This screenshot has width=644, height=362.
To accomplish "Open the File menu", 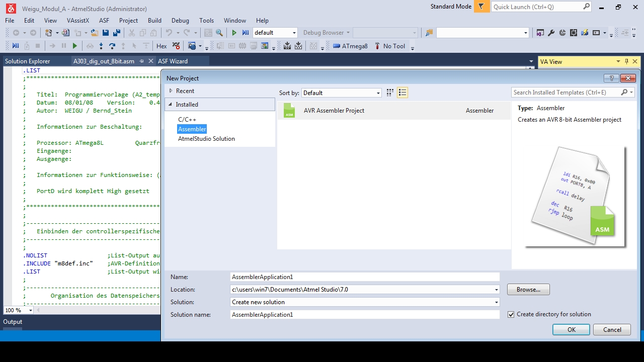I will pyautogui.click(x=10, y=21).
